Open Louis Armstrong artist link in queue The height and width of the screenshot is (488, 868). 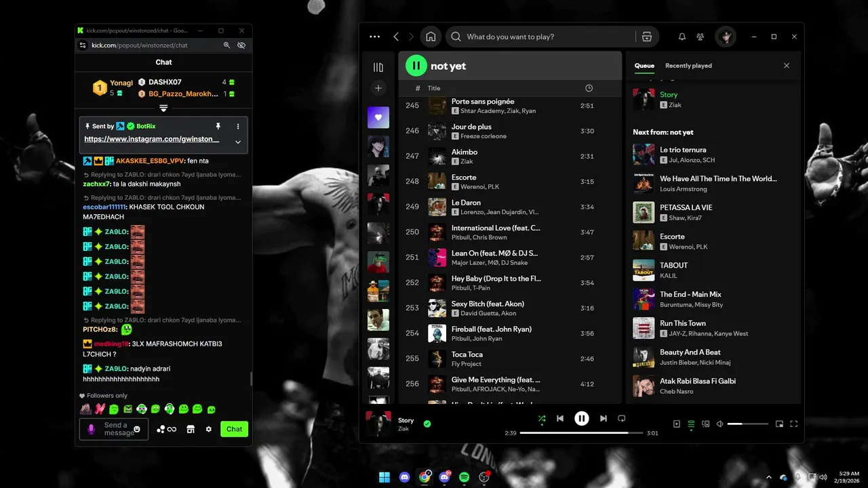click(684, 189)
